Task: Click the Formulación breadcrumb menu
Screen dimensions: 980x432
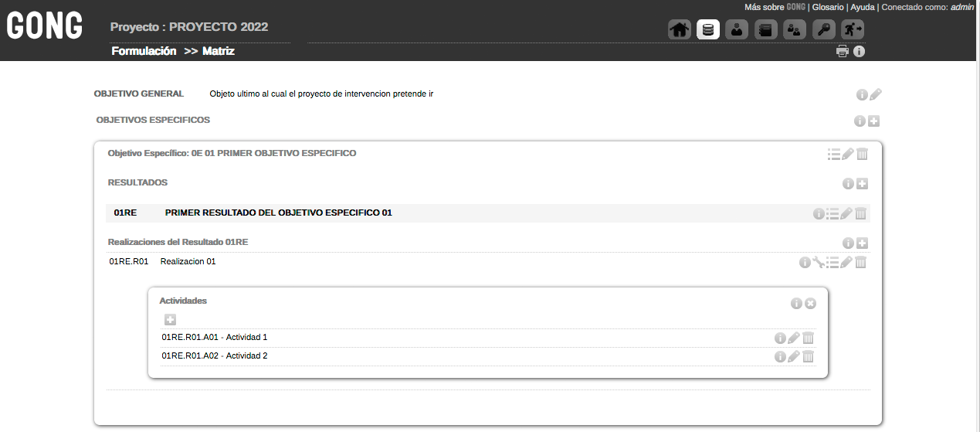Action: [144, 51]
